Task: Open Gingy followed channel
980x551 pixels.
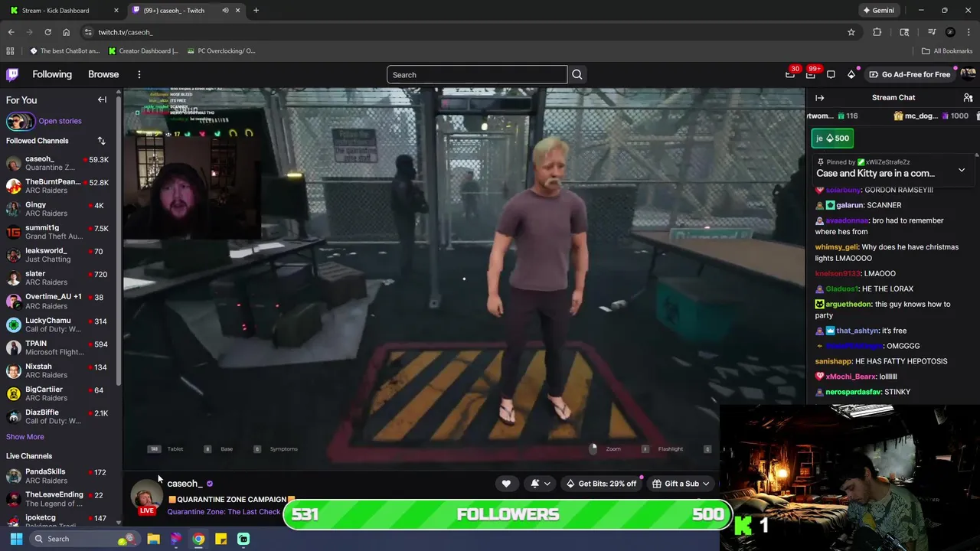Action: 60,209
